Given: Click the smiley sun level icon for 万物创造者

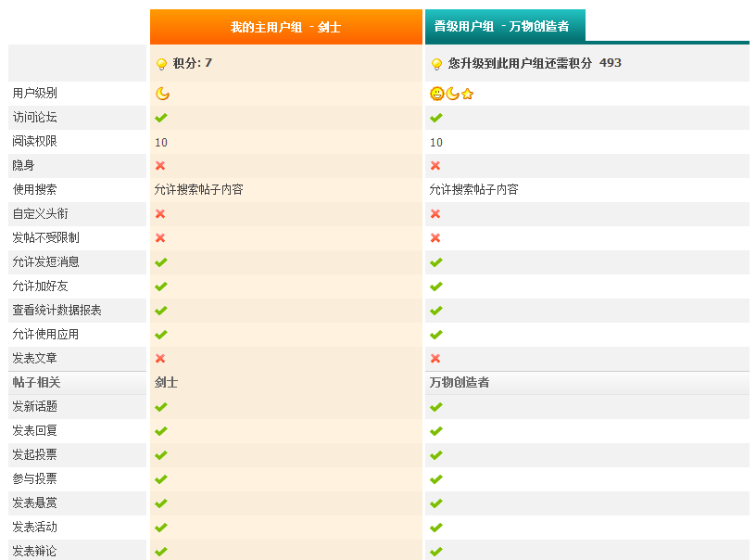Looking at the screenshot, I should [x=436, y=94].
